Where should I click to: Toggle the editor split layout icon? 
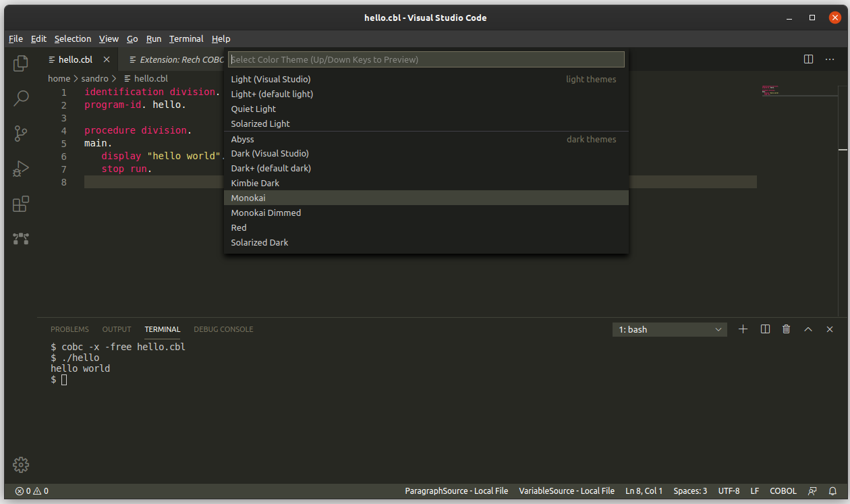tap(807, 59)
